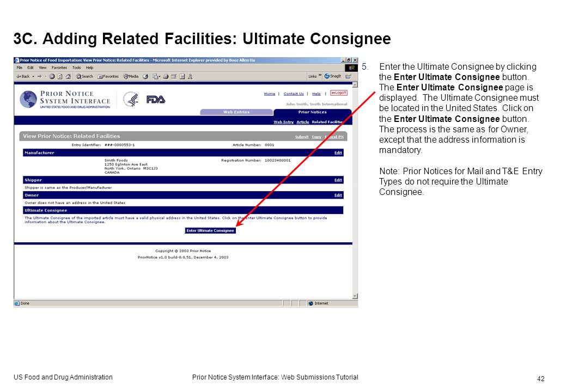This screenshot has height=392, width=566.
Task: Click the Enter Ultimate Consignee button
Action: coord(210,230)
